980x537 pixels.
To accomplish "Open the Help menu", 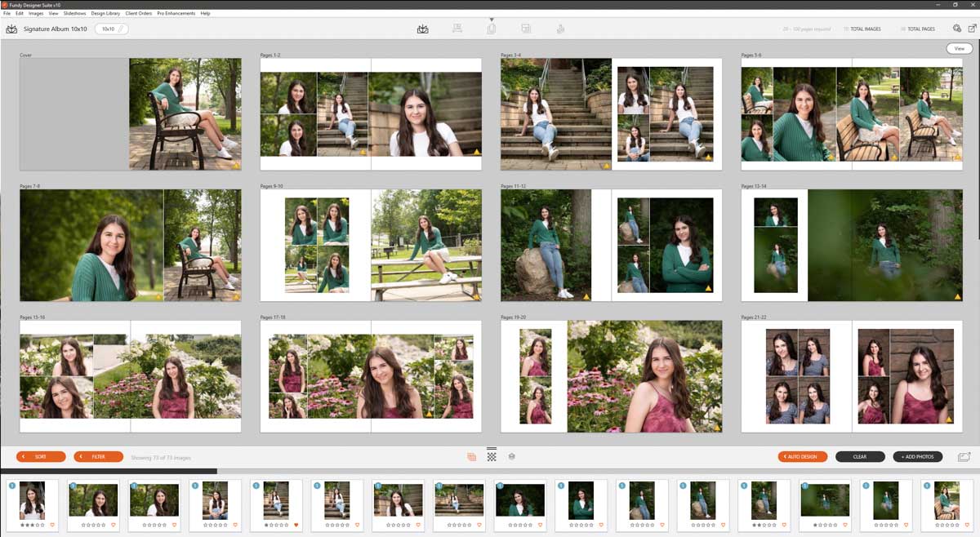I will pyautogui.click(x=205, y=14).
